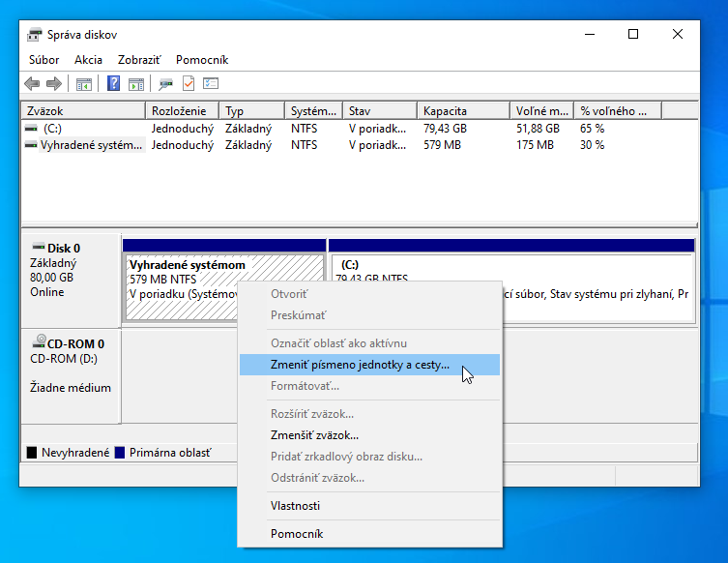Select 'Zmenšiť zväzok...' in context menu
Screen dimensions: 728x563
click(314, 435)
